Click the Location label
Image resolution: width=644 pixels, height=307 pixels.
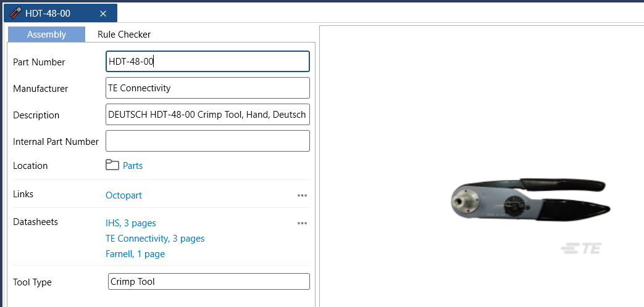pyautogui.click(x=30, y=166)
